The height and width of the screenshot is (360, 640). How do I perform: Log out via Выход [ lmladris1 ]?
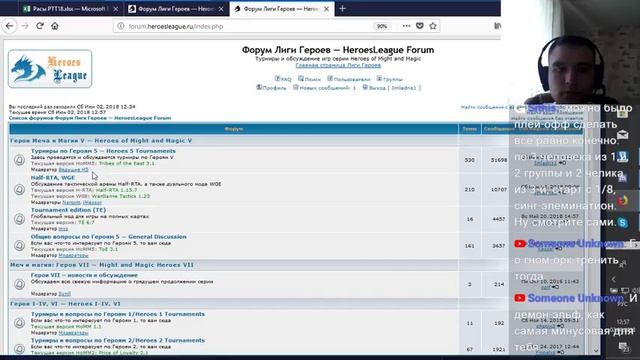pyautogui.click(x=395, y=88)
